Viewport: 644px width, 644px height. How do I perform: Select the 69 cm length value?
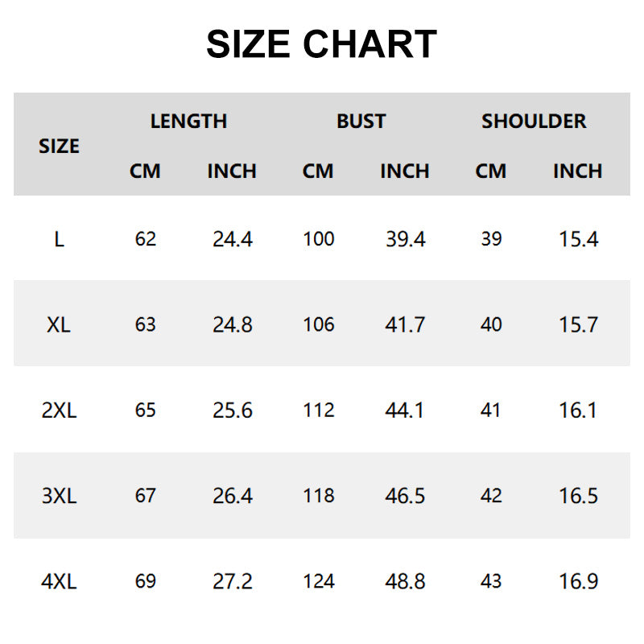tap(145, 581)
